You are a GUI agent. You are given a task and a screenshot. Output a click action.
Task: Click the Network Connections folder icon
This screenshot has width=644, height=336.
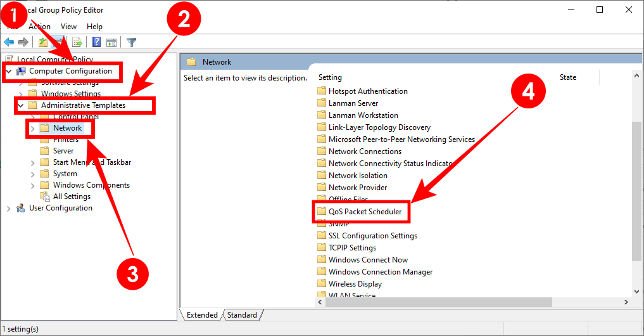(322, 151)
